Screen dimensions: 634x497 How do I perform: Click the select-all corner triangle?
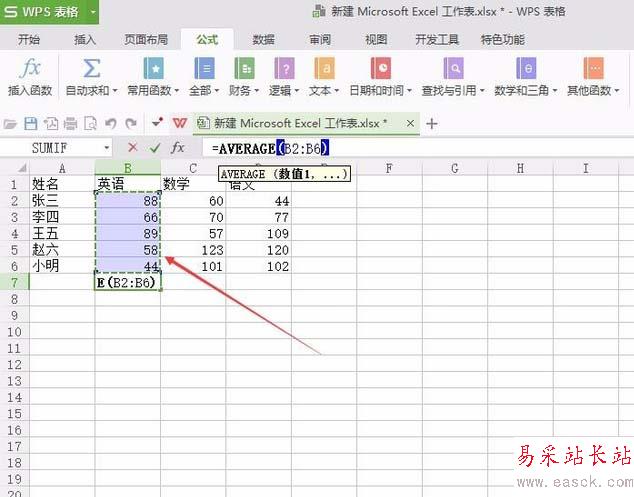(23, 168)
